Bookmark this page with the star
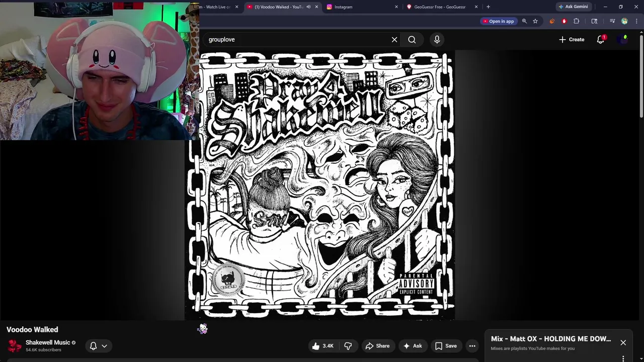Screen dimensions: 644x362 tap(535, 21)
